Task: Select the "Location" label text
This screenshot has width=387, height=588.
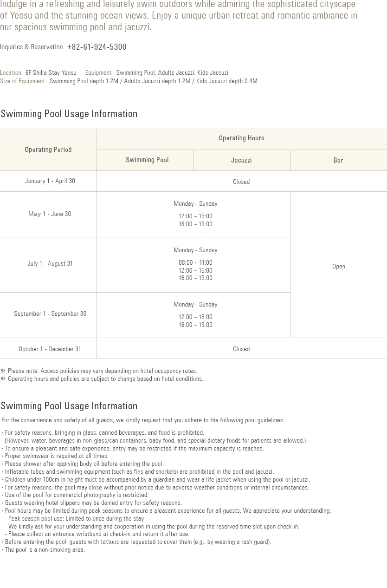Action: point(11,73)
